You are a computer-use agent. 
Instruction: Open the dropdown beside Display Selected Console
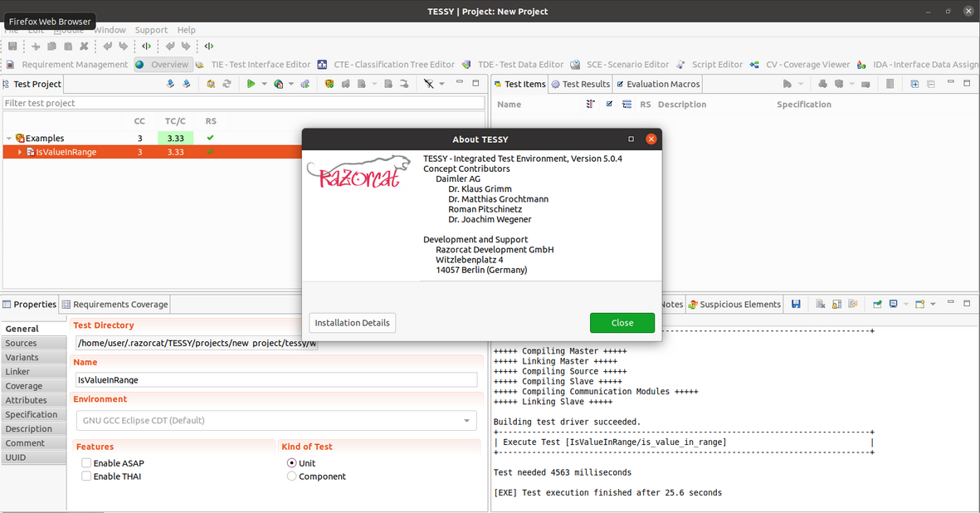tap(906, 305)
